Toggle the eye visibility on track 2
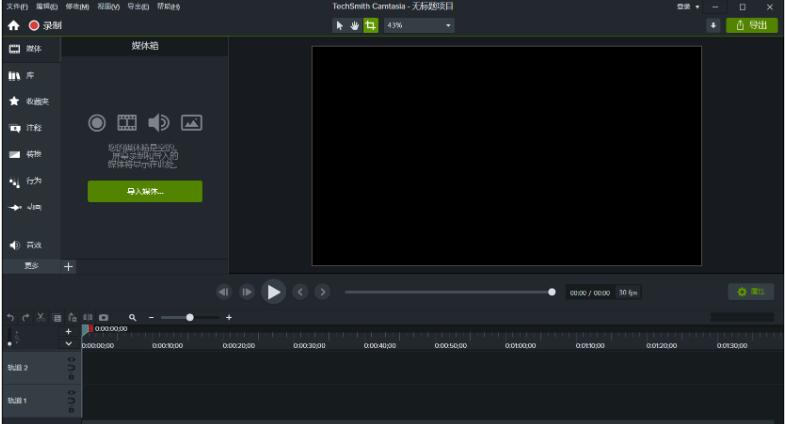Viewport: 785px width, 424px height. click(x=71, y=359)
